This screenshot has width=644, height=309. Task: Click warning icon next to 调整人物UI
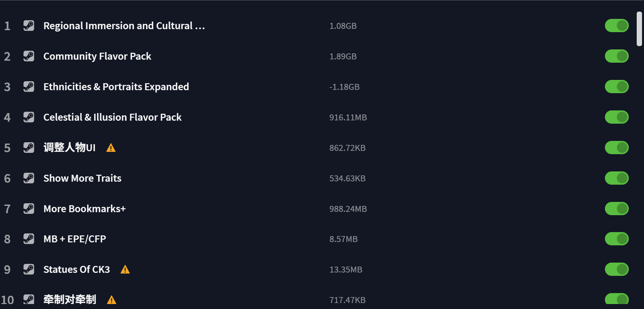click(x=111, y=148)
